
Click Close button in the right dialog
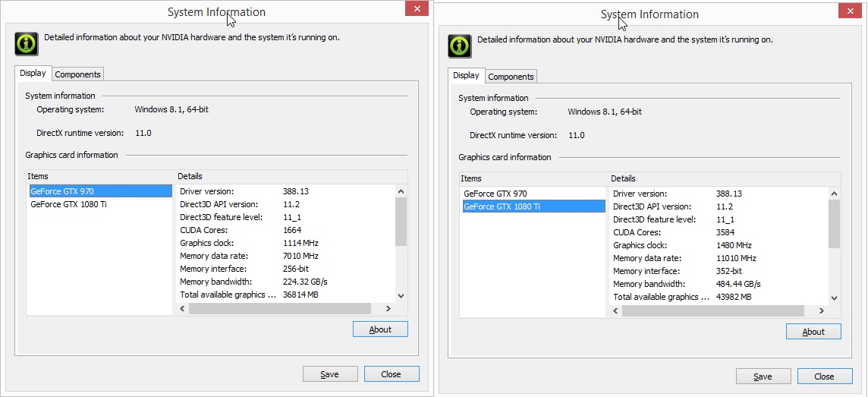(824, 377)
